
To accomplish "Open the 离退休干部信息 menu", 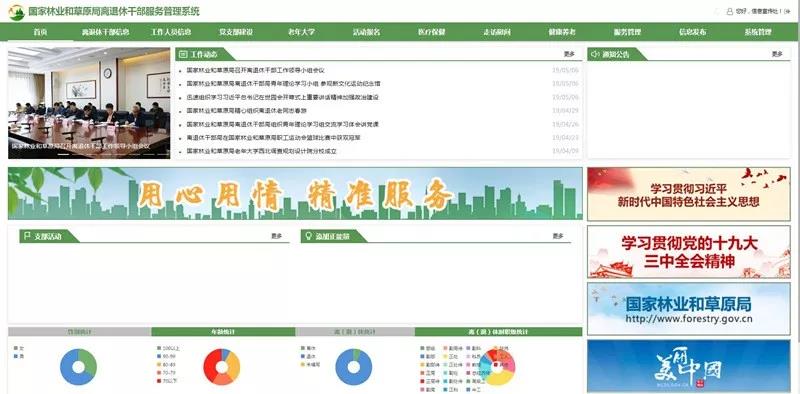I will pos(106,32).
